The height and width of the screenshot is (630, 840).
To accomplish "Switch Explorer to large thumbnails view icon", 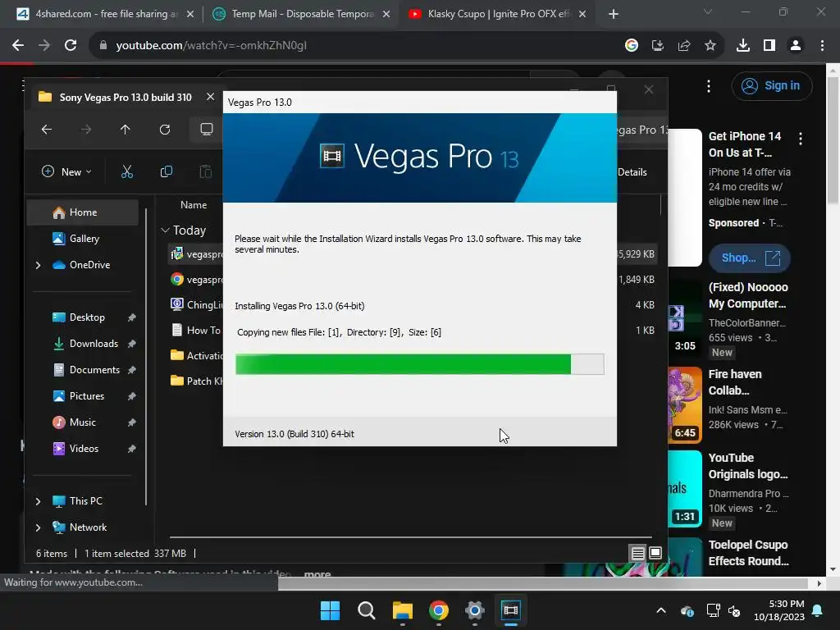I will click(655, 553).
